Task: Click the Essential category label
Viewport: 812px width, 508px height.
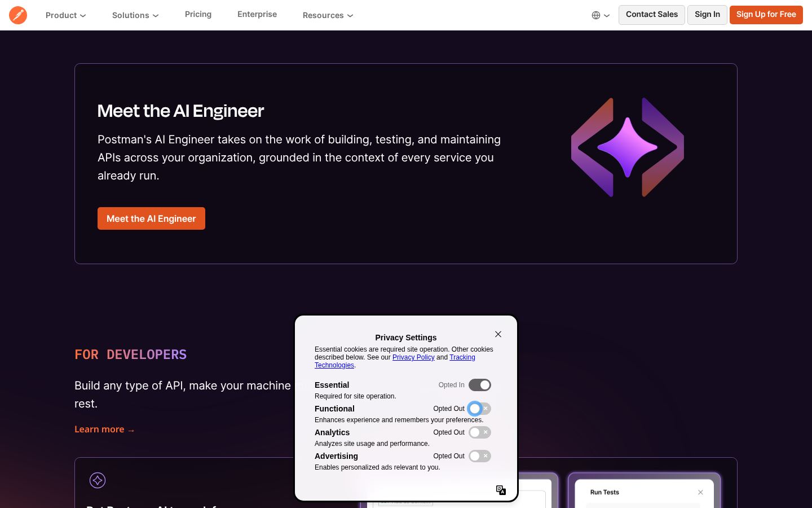Action: coord(332,385)
